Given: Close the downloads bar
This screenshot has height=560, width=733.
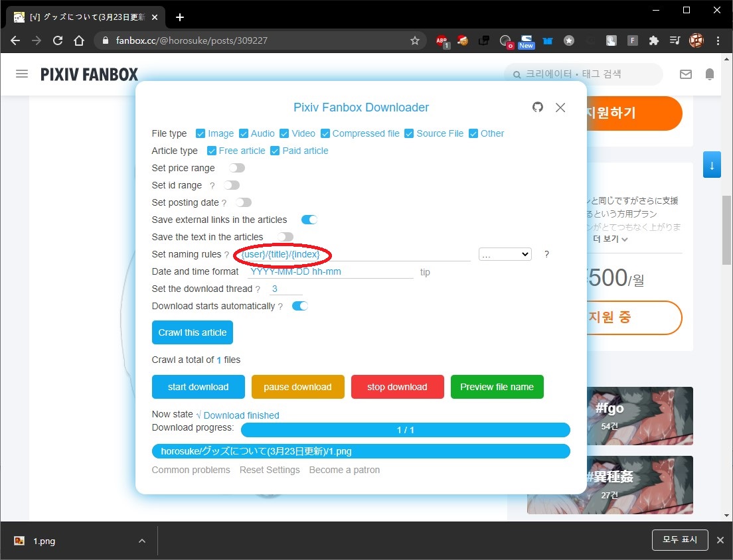Looking at the screenshot, I should point(720,540).
